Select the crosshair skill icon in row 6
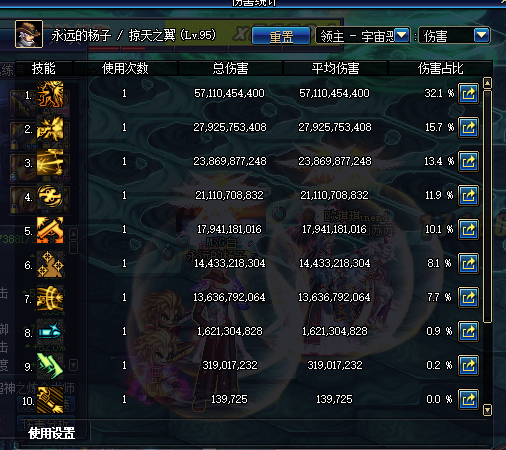506x450 pixels. coord(50,264)
